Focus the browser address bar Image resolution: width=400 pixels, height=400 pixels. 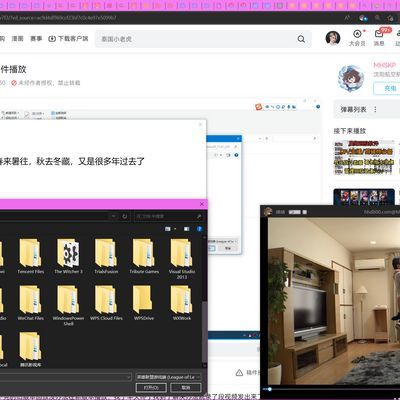click(x=167, y=18)
